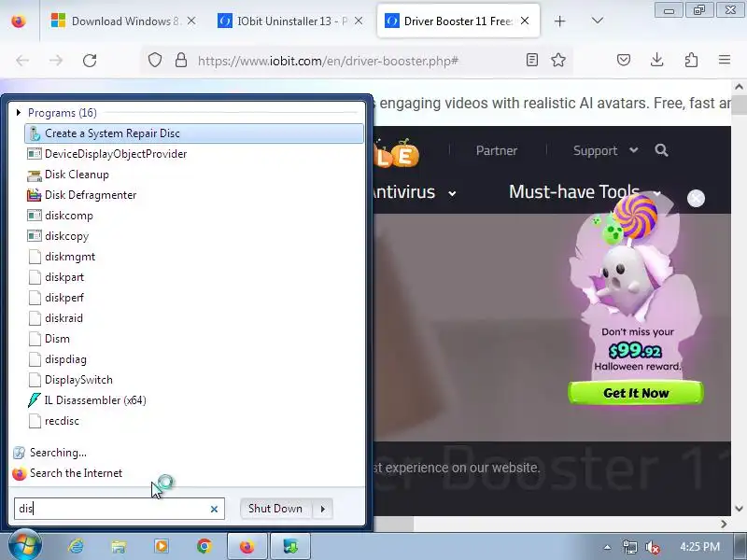Image resolution: width=747 pixels, height=560 pixels.
Task: Close the Download Windows 8 tab
Action: (x=191, y=21)
